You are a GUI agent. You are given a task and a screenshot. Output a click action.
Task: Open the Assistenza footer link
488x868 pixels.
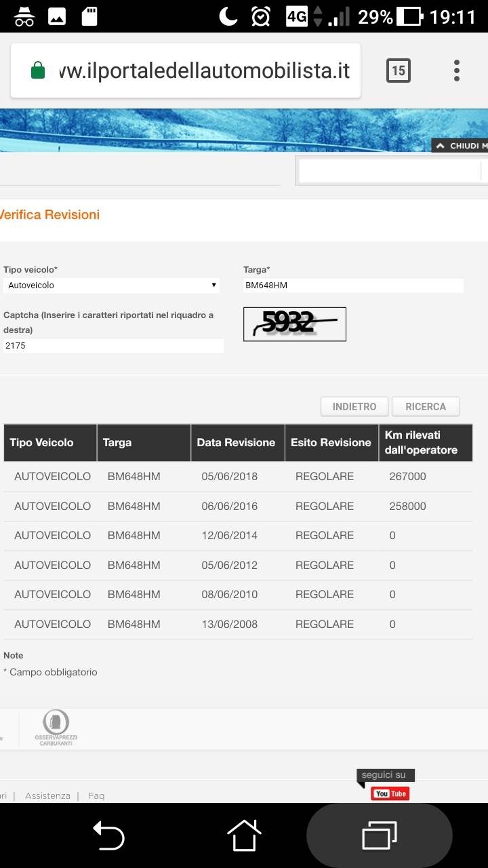(x=47, y=795)
